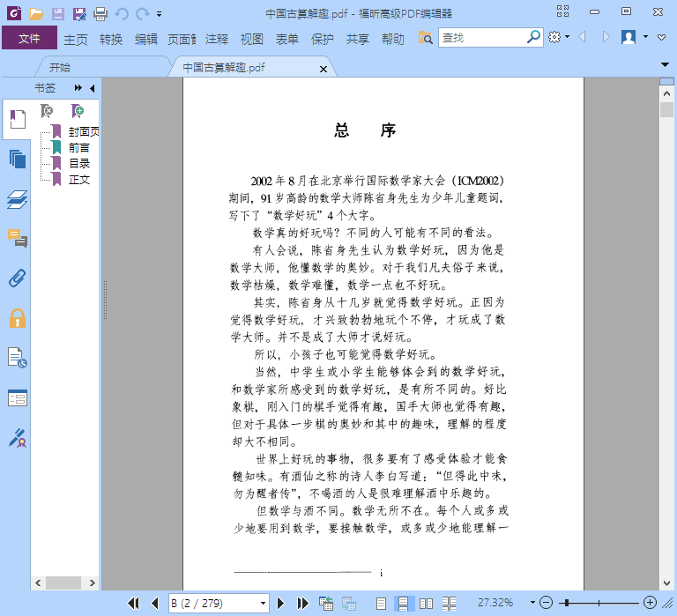This screenshot has height=616, width=677.
Task: Open the 视图 ribbon tab
Action: [x=252, y=40]
